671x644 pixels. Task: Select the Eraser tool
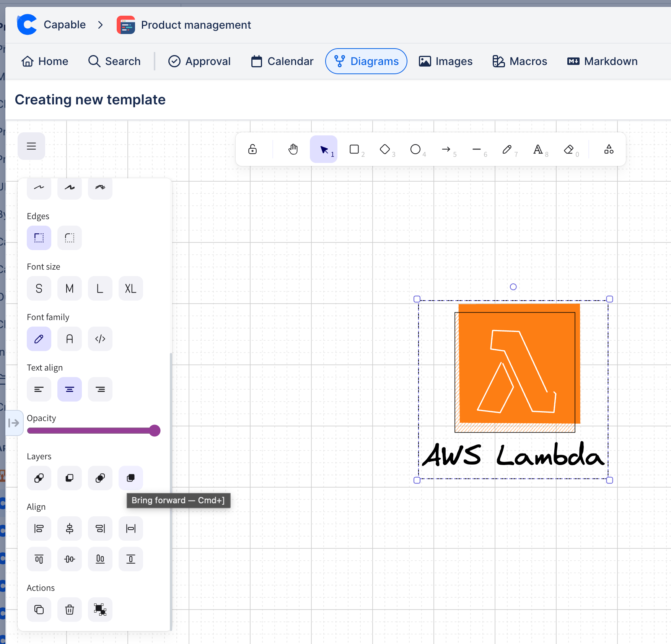(569, 149)
